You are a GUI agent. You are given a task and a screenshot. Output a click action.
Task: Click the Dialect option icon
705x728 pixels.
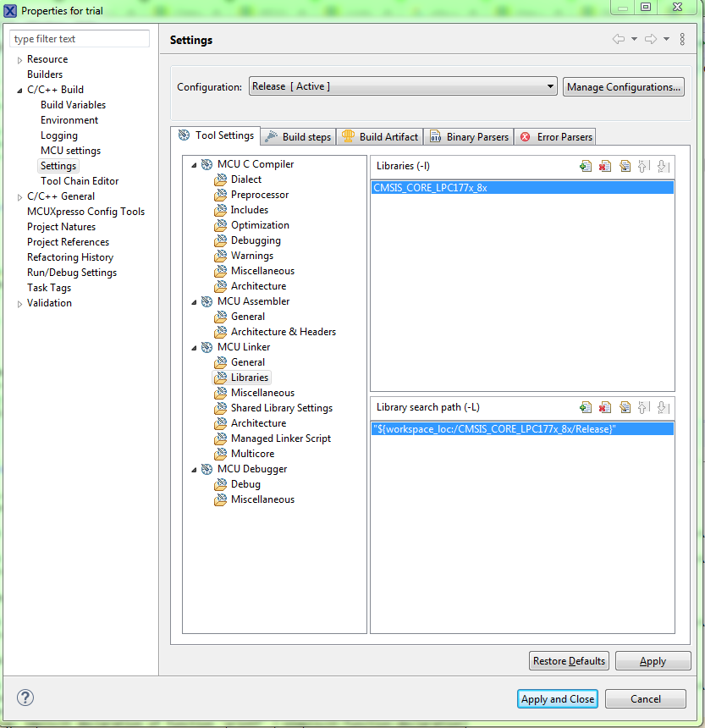220,179
